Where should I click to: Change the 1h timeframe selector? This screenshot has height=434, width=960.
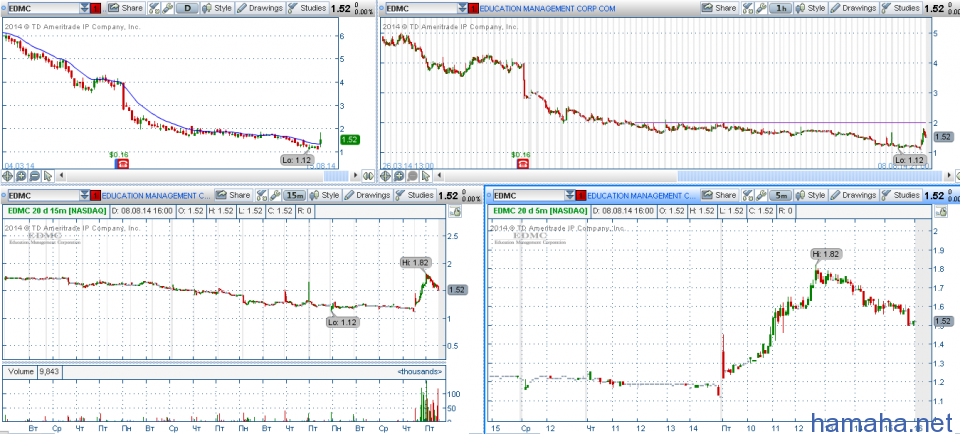pyautogui.click(x=781, y=9)
